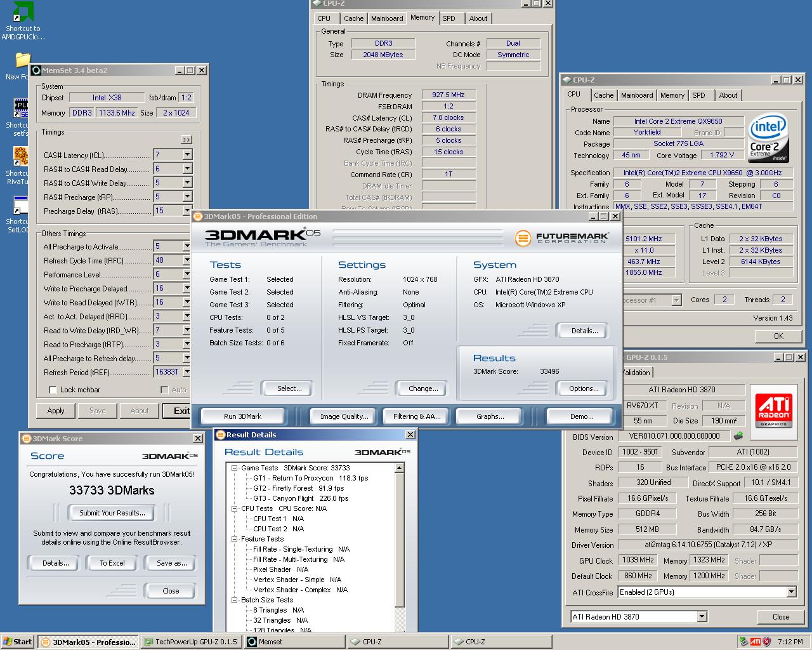
Task: Click the MemSet title bar icon
Action: click(x=36, y=70)
